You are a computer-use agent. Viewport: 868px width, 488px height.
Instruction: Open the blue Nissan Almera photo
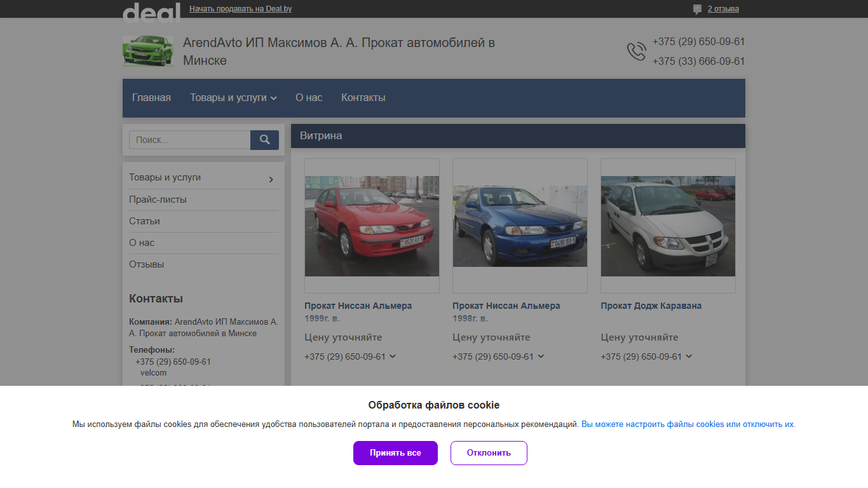point(520,226)
